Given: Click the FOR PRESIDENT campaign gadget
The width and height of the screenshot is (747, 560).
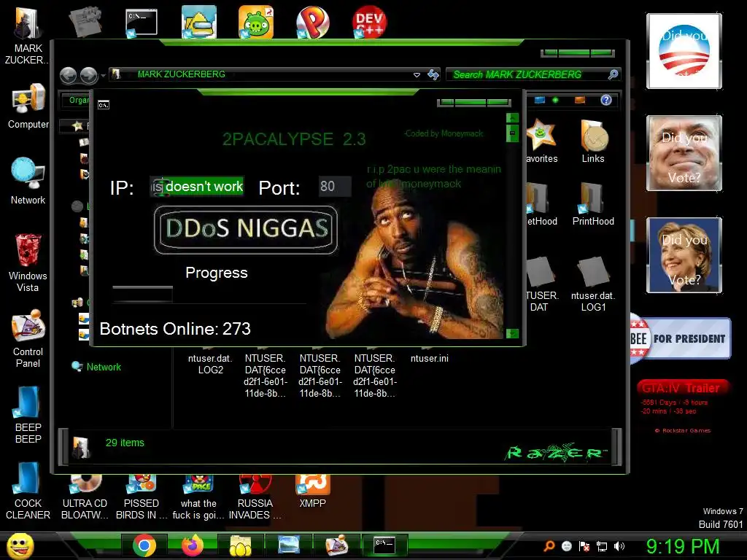Looking at the screenshot, I should point(681,339).
